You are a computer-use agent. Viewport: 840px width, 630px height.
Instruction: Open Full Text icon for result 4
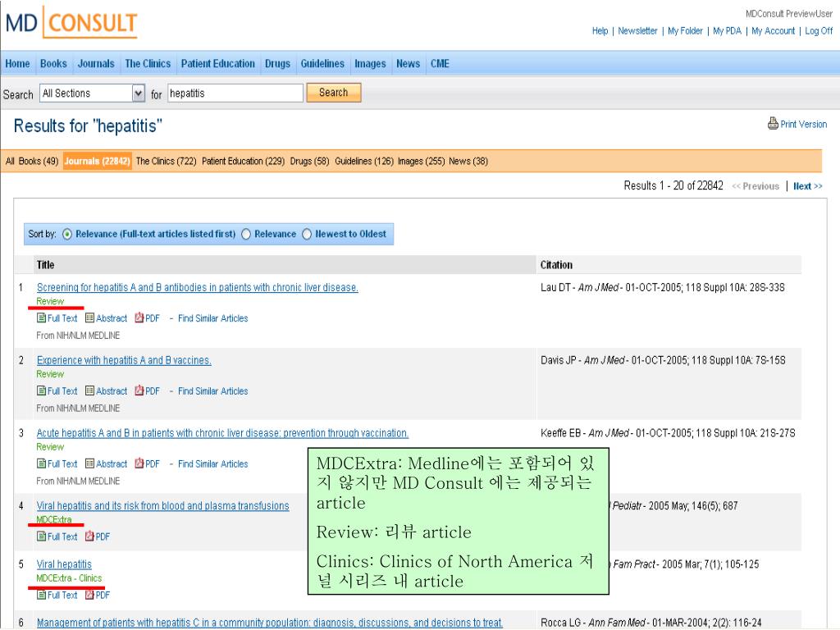click(41, 536)
